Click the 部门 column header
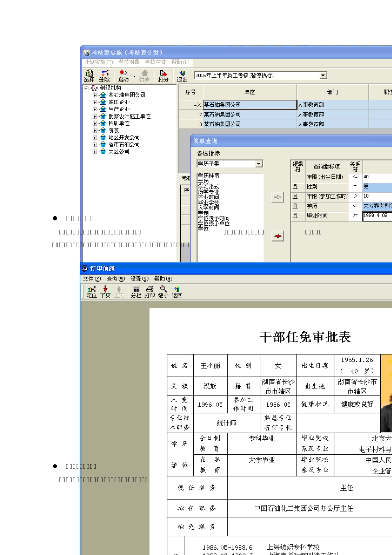 (332, 92)
